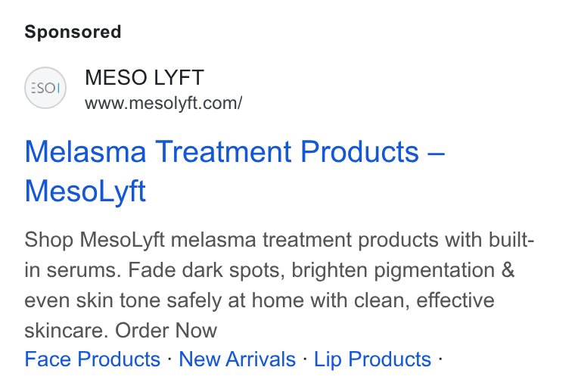Click the "Fade dark spots" phrase
The height and width of the screenshot is (392, 575).
pyautogui.click(x=206, y=270)
